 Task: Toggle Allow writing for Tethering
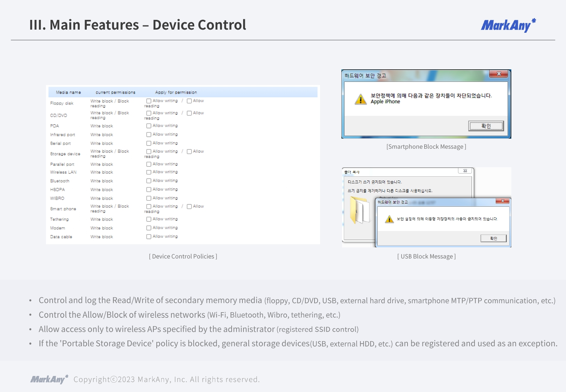149,219
